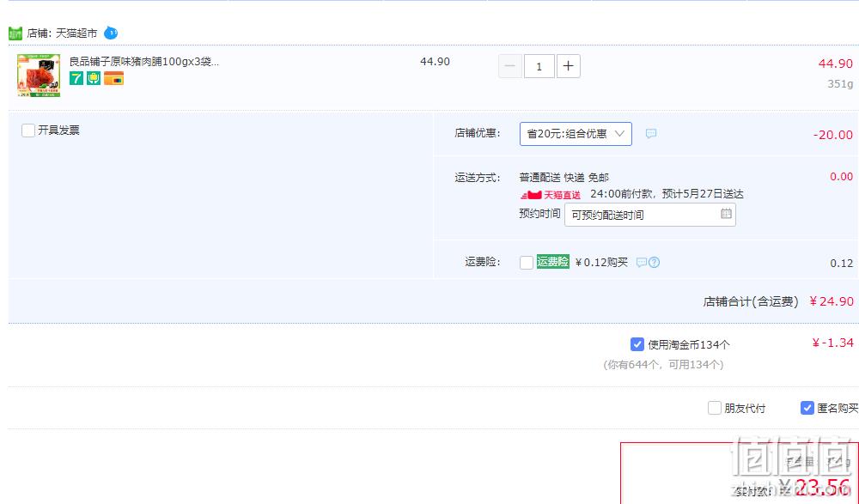
Task: Open the 良品铺子原味猪肉脯 product thumbnail
Action: pyautogui.click(x=39, y=76)
